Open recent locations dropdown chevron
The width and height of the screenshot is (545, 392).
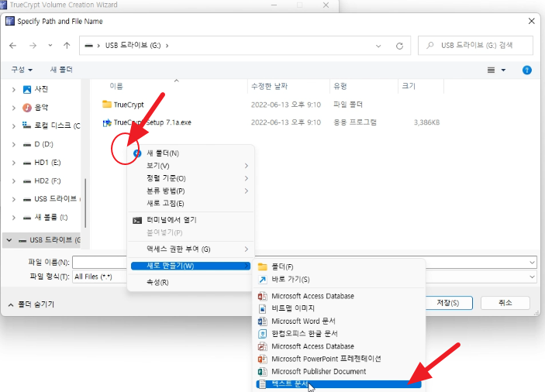coord(50,46)
